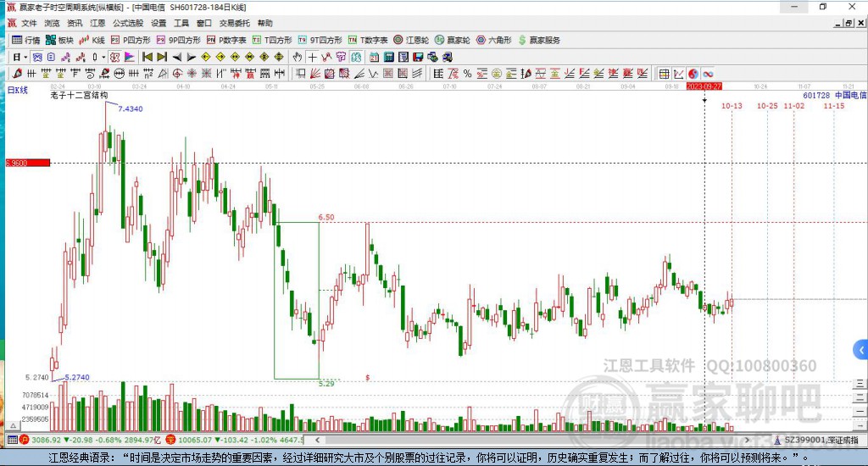Image resolution: width=868 pixels, height=466 pixels.
Task: Click the magenta flag triangle icon
Action: pos(129,57)
